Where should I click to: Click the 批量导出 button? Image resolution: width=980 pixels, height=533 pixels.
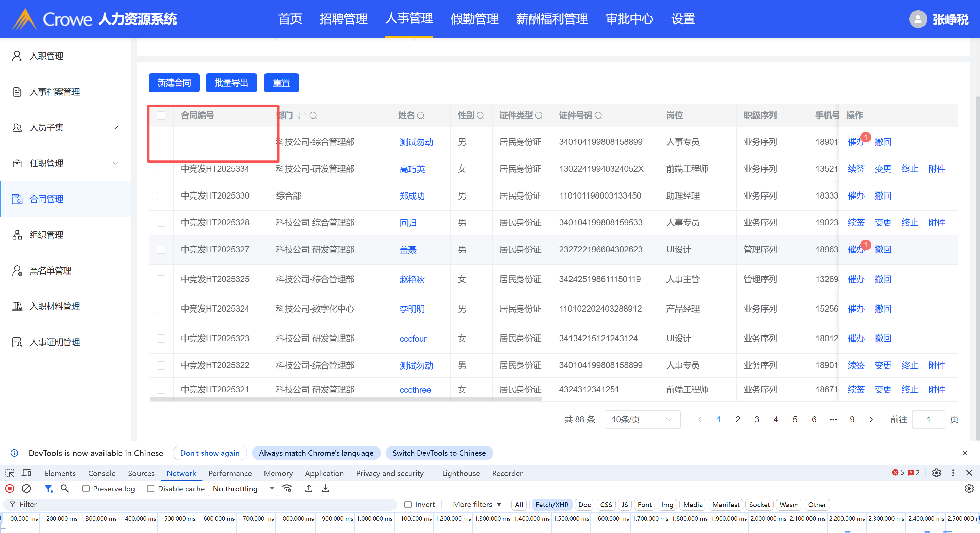pos(231,83)
